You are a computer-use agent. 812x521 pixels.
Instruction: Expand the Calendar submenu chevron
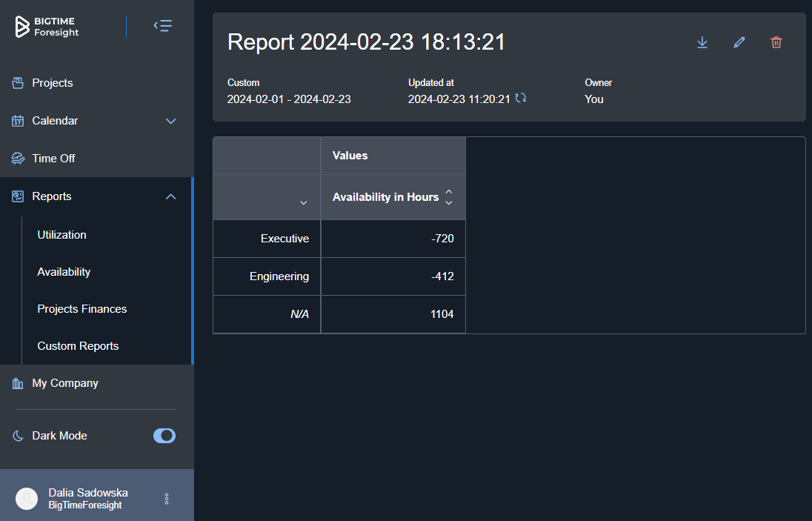[x=170, y=121]
